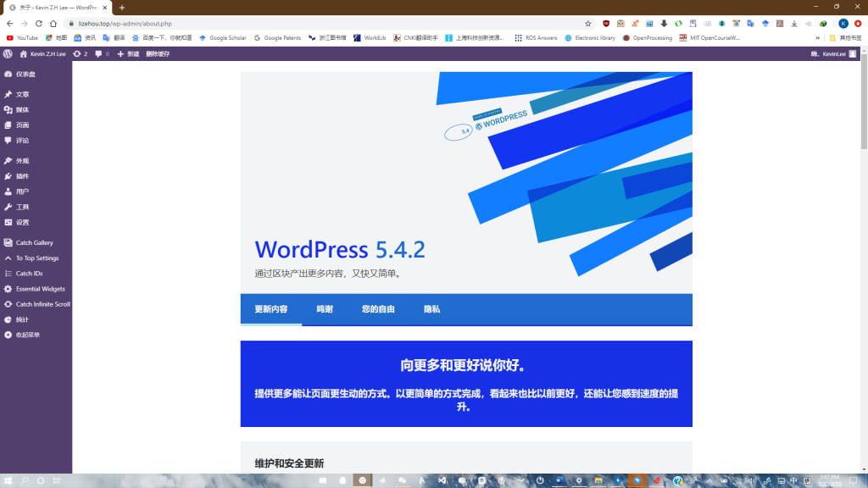This screenshot has width=868, height=488.
Task: Show hidden system tray icons
Action: coord(709,481)
